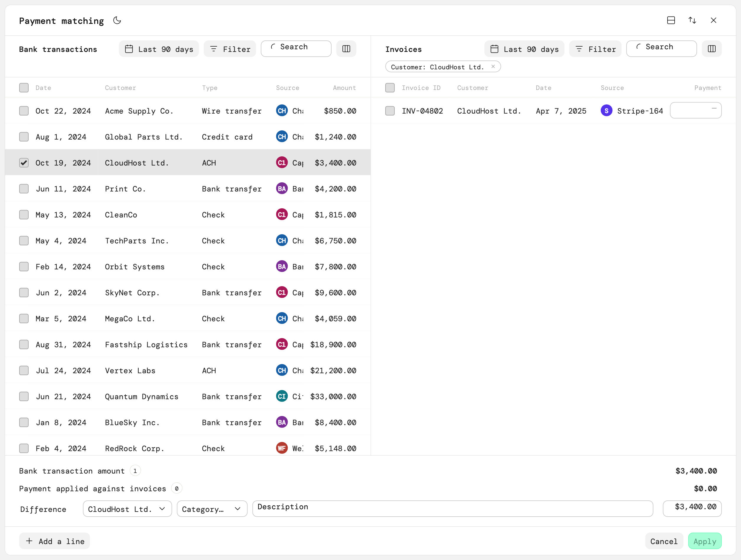
Task: Open invoices Last 90 days range
Action: coord(524,49)
